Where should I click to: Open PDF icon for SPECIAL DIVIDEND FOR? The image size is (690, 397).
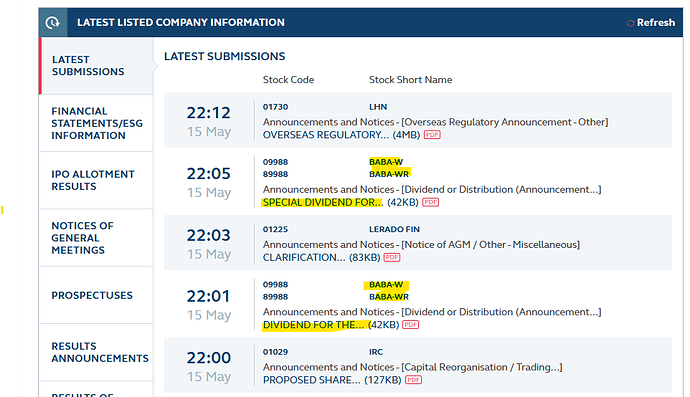pyautogui.click(x=430, y=202)
